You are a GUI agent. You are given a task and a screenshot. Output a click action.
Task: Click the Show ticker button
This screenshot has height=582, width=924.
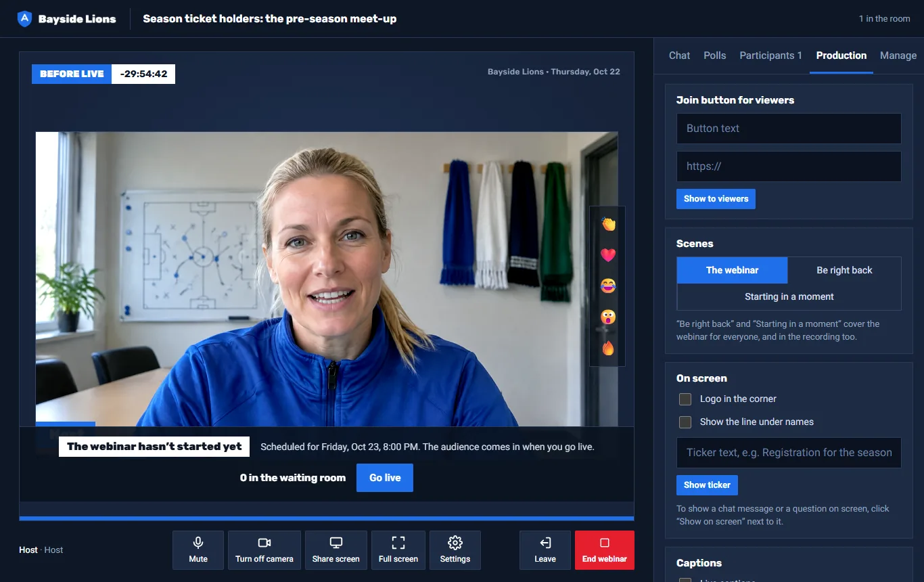pos(707,485)
